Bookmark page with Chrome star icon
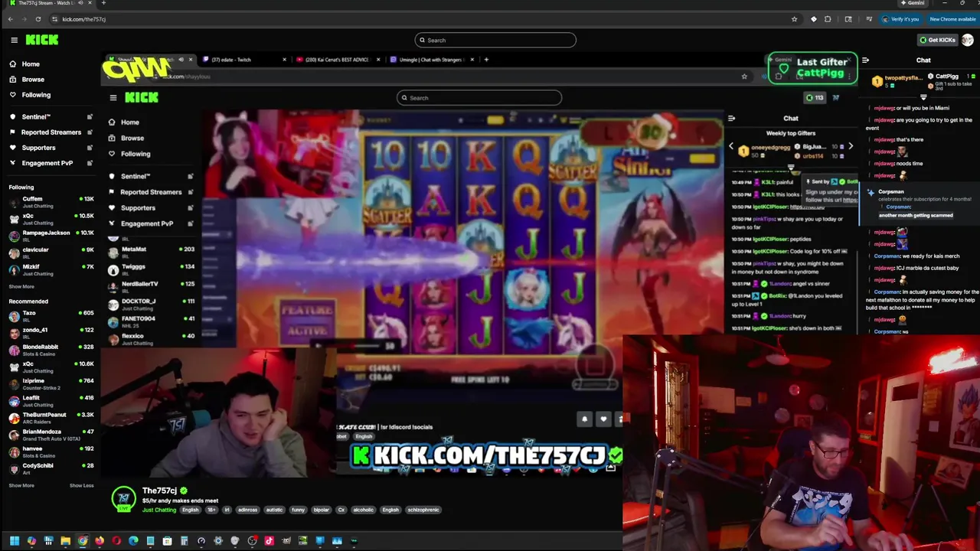The width and height of the screenshot is (980, 551). pyautogui.click(x=794, y=19)
